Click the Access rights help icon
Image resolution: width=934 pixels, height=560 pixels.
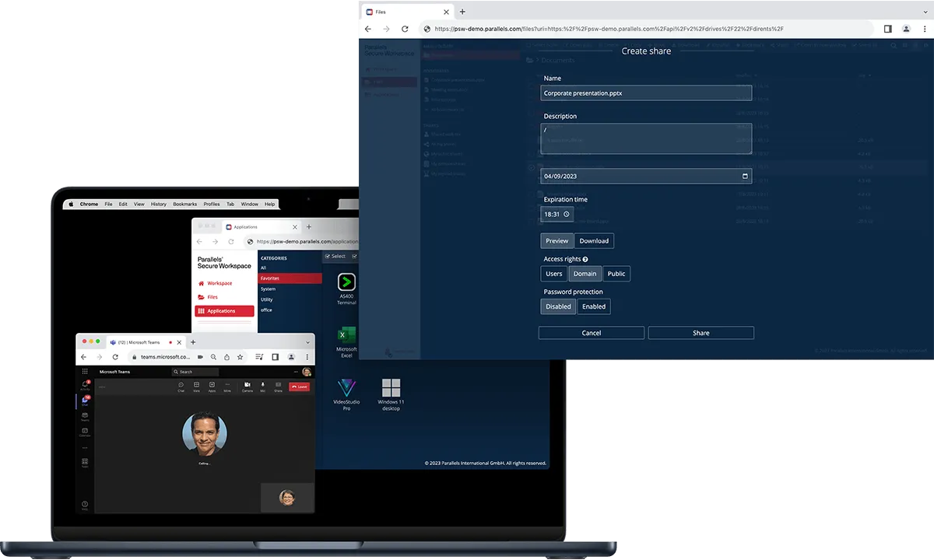pos(585,260)
